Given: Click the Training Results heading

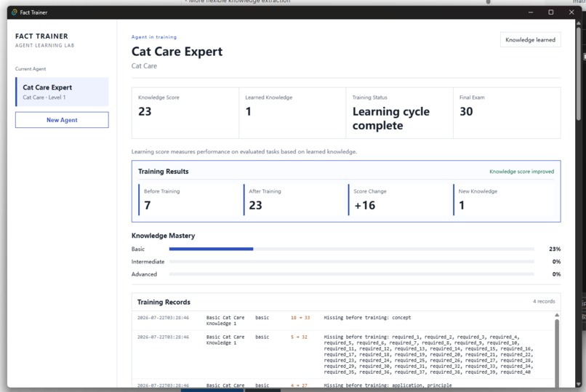Looking at the screenshot, I should tap(164, 172).
